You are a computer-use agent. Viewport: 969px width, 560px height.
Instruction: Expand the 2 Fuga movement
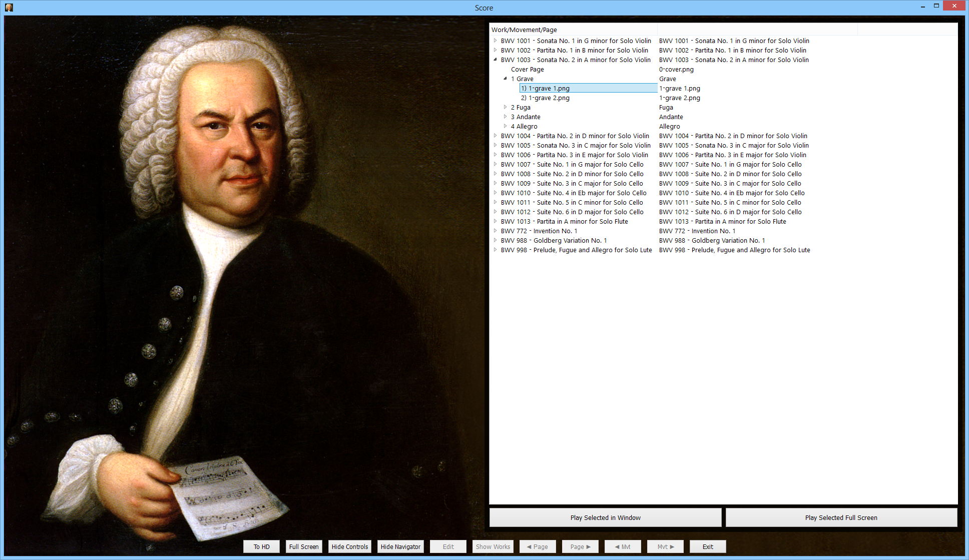coord(505,107)
